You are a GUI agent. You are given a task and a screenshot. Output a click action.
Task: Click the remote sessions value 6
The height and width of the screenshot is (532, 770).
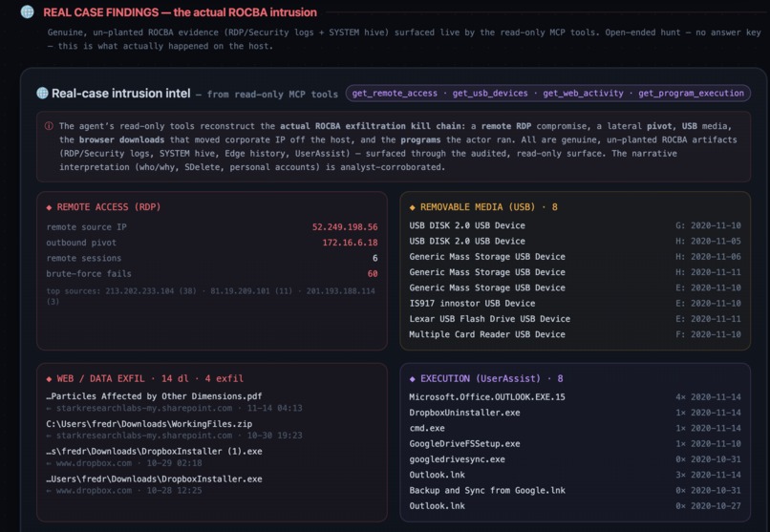375,258
